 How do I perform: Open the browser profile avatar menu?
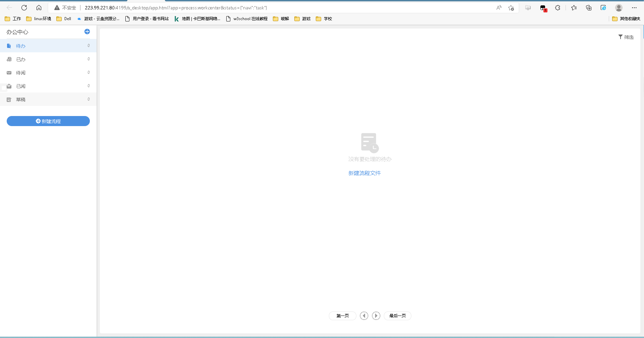click(x=619, y=7)
